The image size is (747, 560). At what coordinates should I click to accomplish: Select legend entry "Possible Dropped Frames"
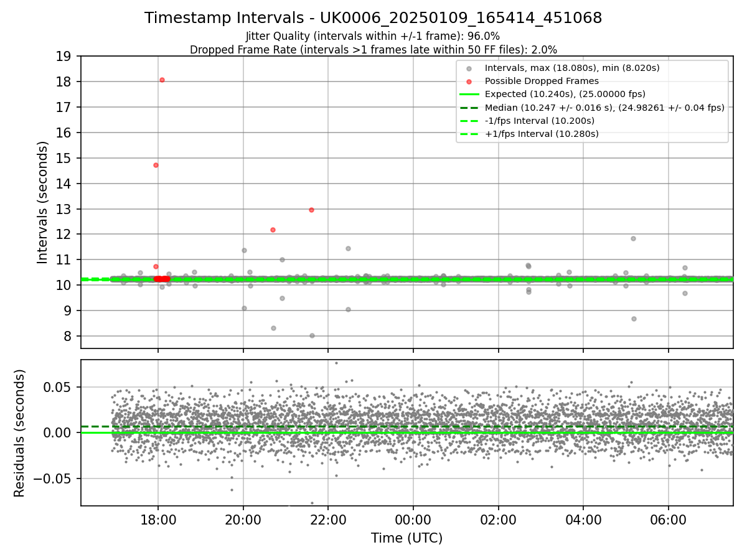[542, 81]
